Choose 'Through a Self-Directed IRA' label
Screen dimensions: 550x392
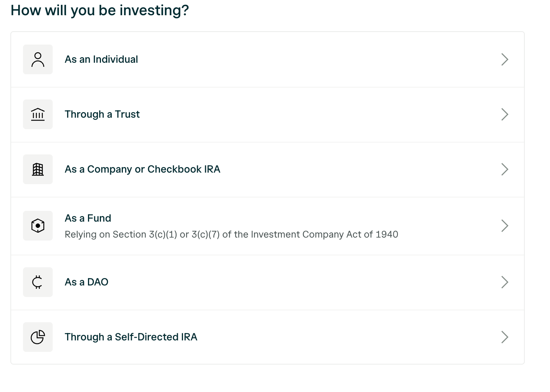coord(131,337)
